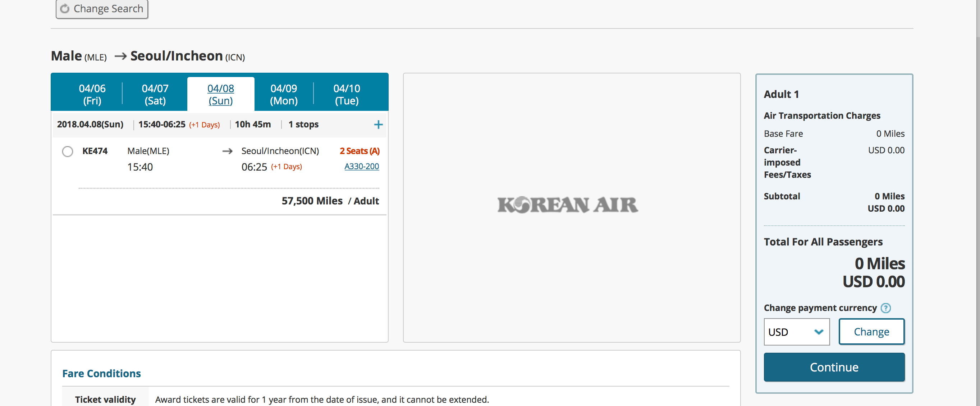Click the Korean Air logo
Image resolution: width=980 pixels, height=406 pixels.
coord(568,205)
